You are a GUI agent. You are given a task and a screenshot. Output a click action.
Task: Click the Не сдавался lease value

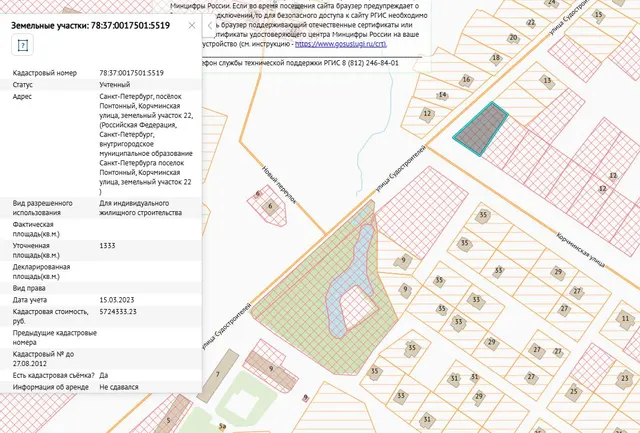point(119,387)
